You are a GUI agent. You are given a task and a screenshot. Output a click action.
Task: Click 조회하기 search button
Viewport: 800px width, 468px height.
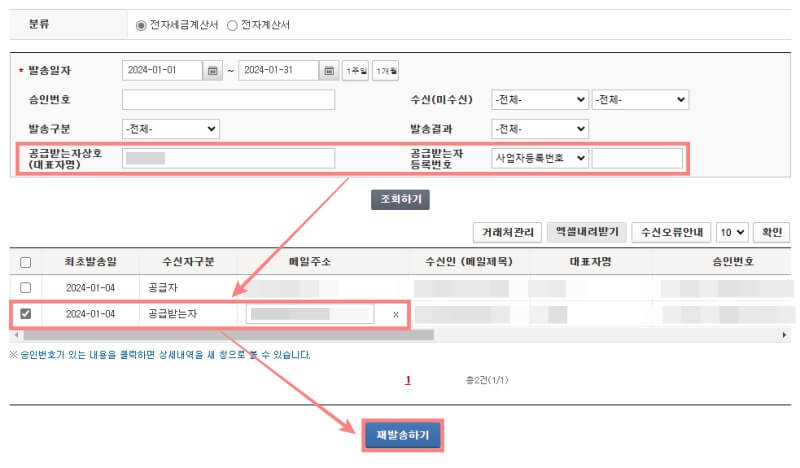(x=401, y=200)
